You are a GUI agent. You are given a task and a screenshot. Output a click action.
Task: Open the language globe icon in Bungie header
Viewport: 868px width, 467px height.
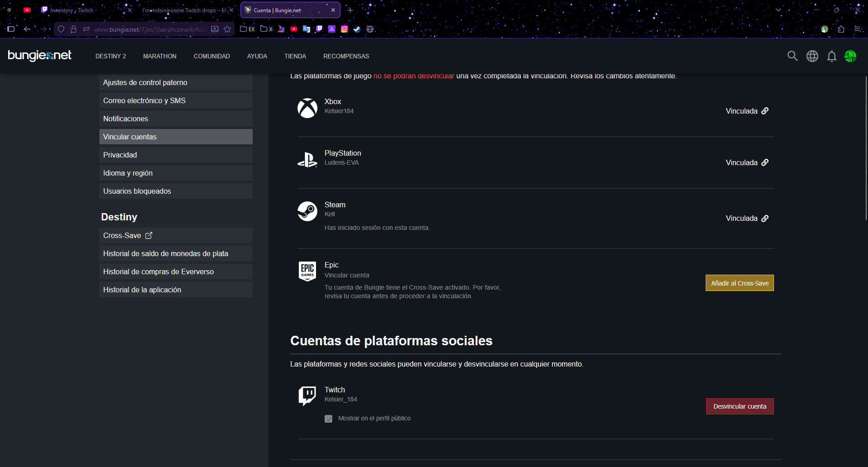click(x=812, y=56)
